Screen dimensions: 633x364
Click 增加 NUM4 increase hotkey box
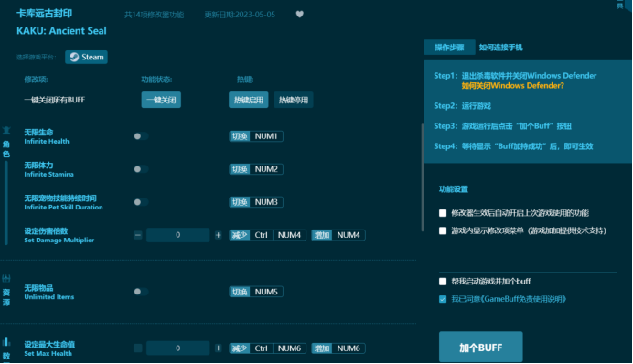(x=338, y=235)
